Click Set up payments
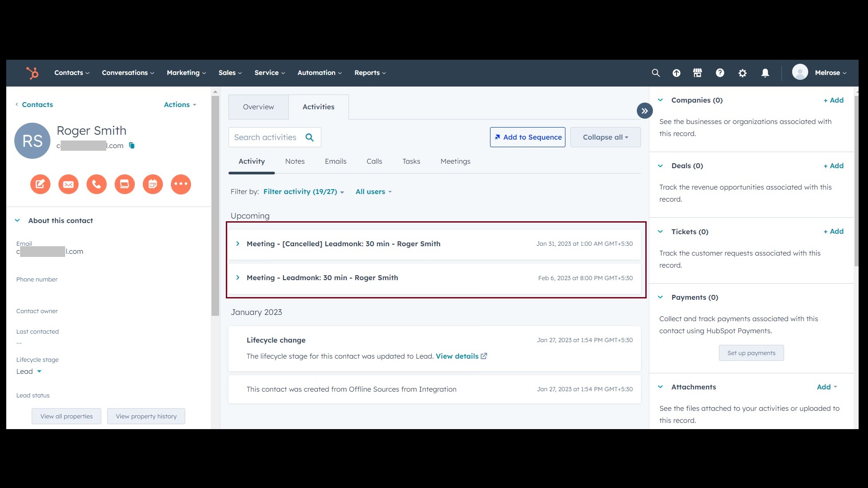 [751, 352]
